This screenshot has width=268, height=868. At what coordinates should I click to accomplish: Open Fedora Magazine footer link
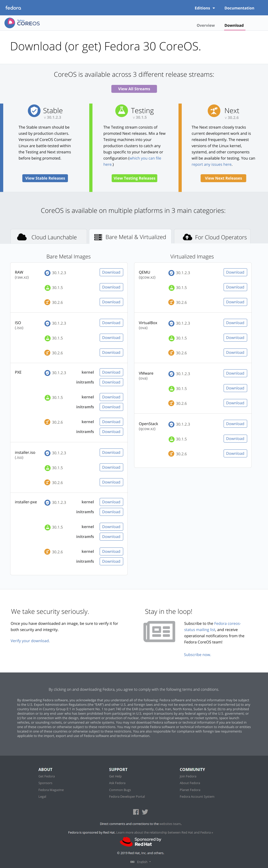[x=51, y=790]
